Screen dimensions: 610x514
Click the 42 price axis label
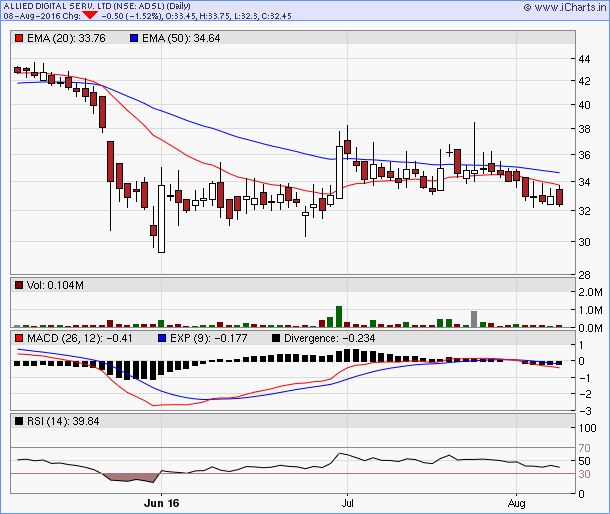(584, 81)
